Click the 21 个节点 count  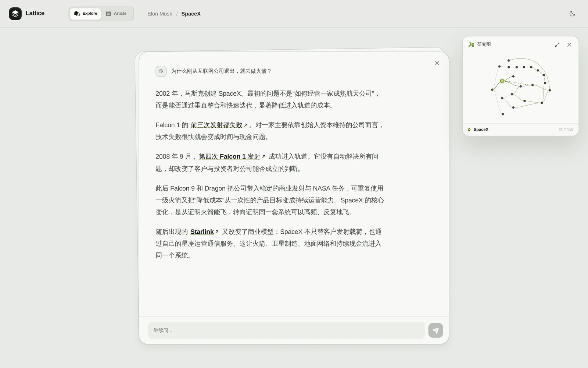pyautogui.click(x=566, y=130)
